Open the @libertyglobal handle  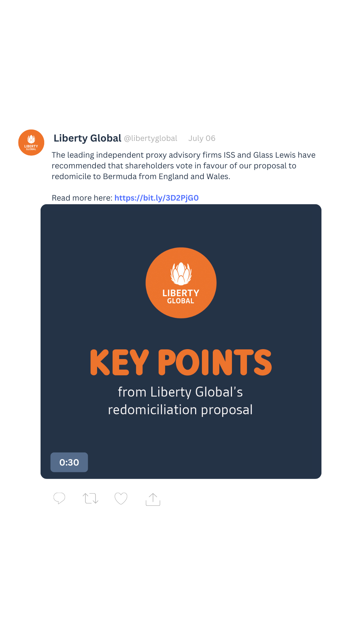150,139
